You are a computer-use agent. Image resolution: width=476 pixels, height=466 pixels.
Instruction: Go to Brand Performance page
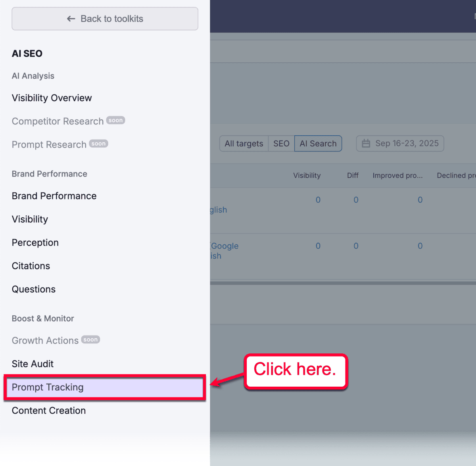tap(54, 196)
